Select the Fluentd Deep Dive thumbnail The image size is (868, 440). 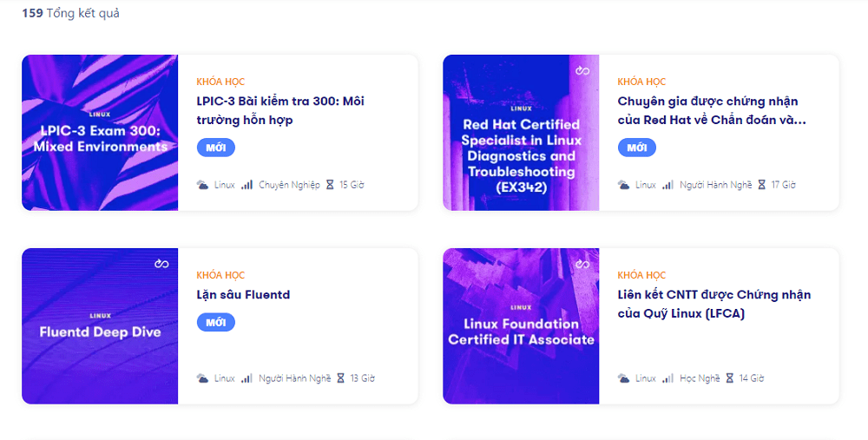[x=100, y=326]
